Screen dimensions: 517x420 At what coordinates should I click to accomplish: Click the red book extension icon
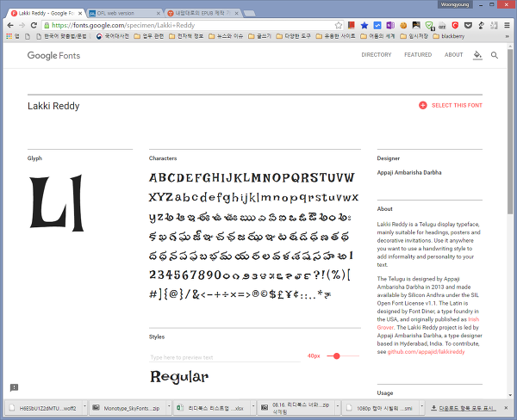coord(352,25)
